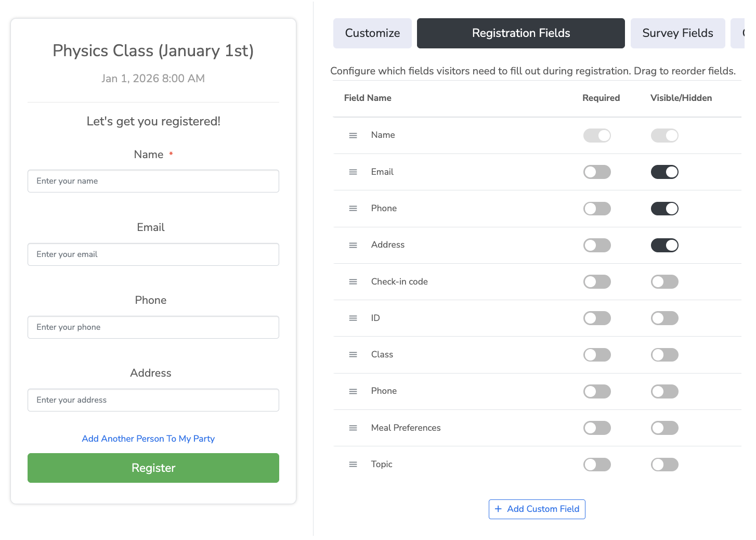Open the Survey Fields tab
Viewport: 756px width, 540px height.
click(x=677, y=33)
